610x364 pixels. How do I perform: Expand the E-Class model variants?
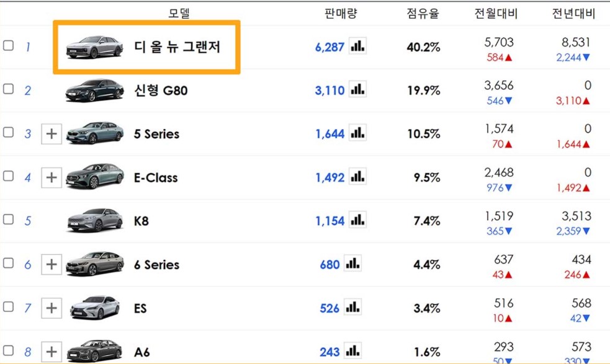pyautogui.click(x=52, y=177)
